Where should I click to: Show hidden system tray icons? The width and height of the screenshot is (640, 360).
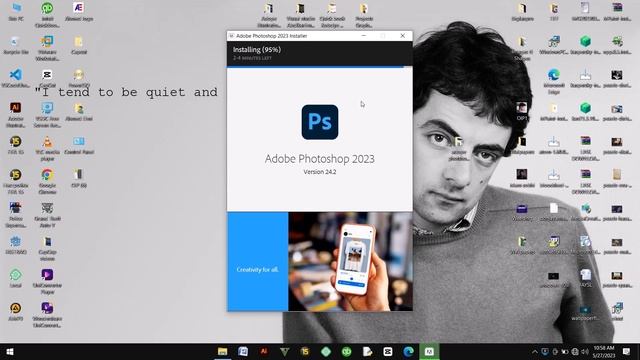(x=535, y=351)
